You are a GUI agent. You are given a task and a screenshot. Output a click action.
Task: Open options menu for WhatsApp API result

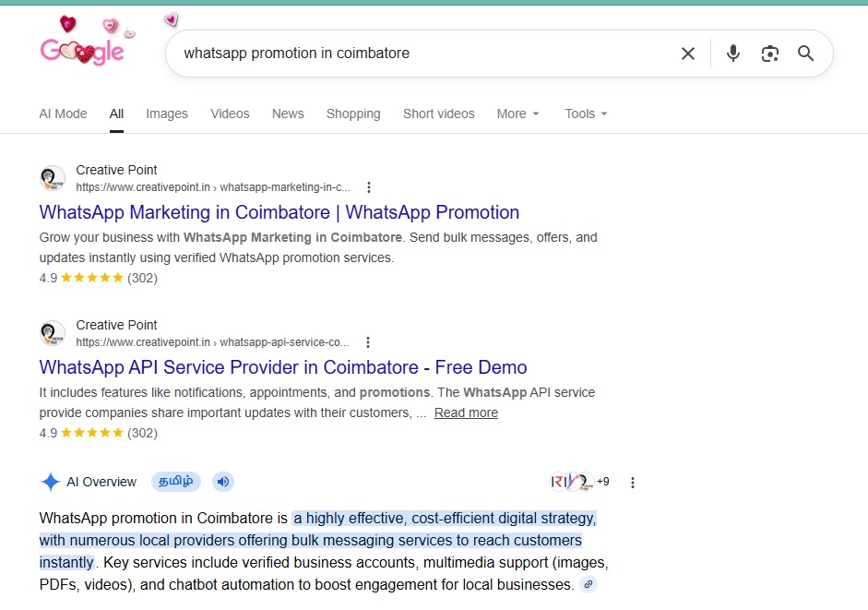[x=368, y=341]
